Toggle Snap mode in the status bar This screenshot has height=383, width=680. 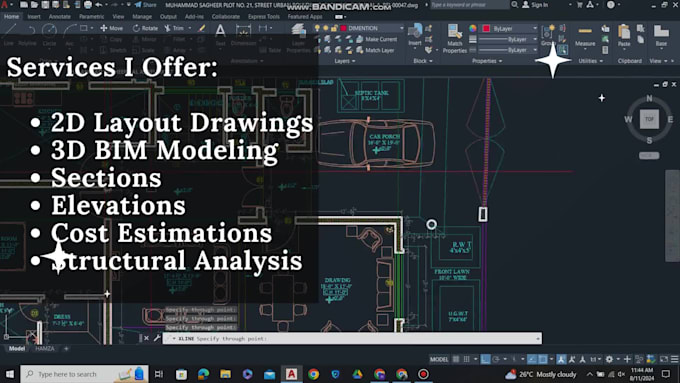click(x=467, y=359)
